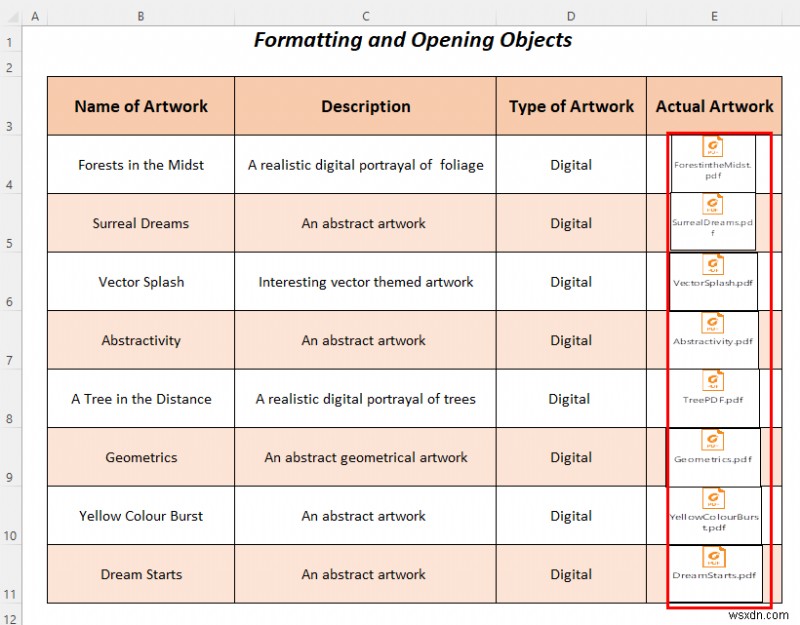
Task: Select the 'Name of Artwork' header cell
Action: coord(141,106)
